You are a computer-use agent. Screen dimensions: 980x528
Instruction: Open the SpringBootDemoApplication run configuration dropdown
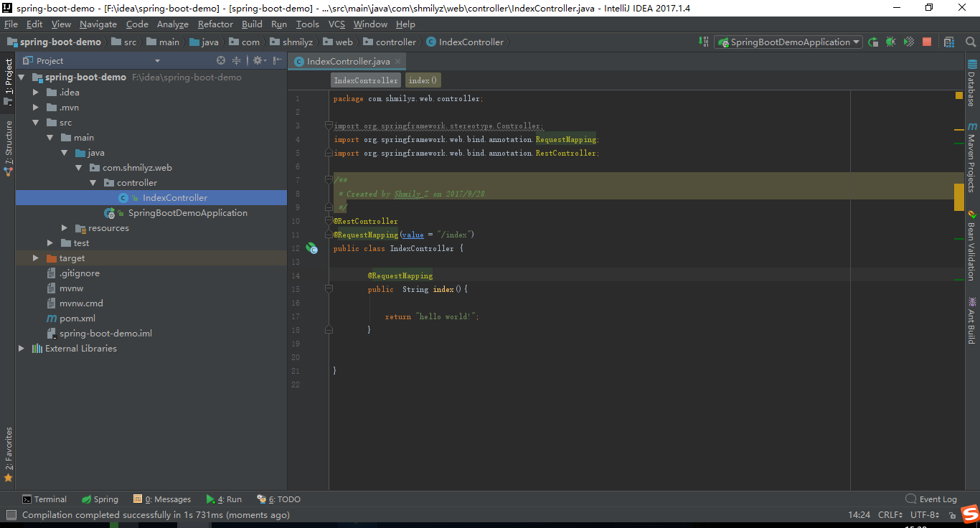pos(787,42)
